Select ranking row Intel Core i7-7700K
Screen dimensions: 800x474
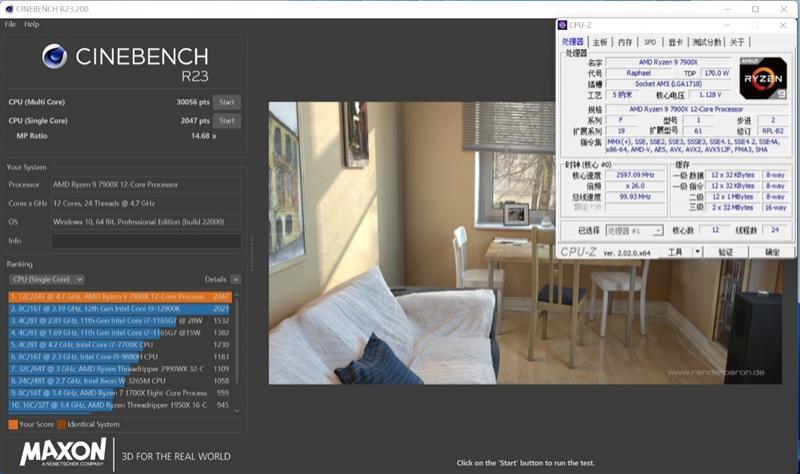click(x=120, y=345)
